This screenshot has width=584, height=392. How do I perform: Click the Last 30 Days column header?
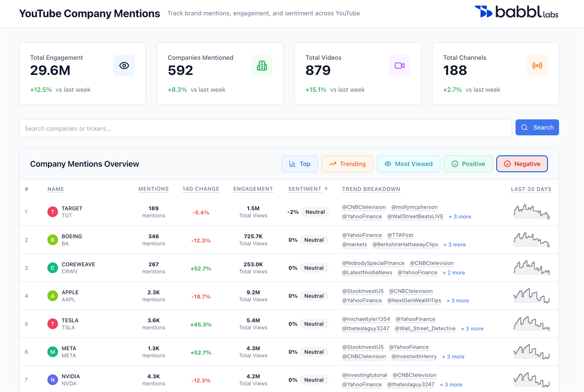point(531,189)
